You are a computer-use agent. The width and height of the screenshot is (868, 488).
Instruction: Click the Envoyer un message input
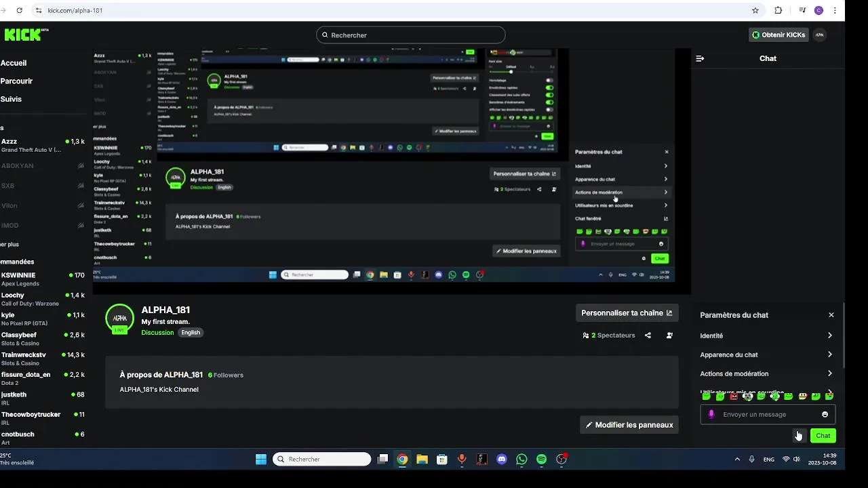pyautogui.click(x=768, y=414)
